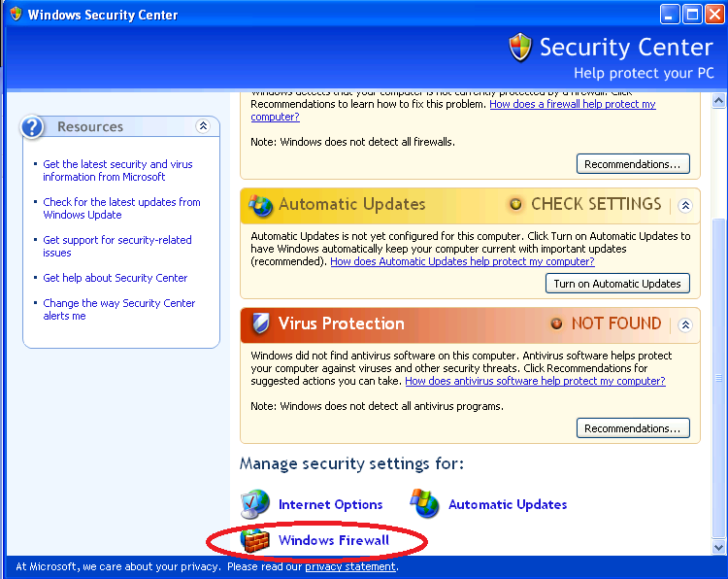The height and width of the screenshot is (579, 728).
Task: Click the Security Center shield logo
Action: click(x=520, y=47)
